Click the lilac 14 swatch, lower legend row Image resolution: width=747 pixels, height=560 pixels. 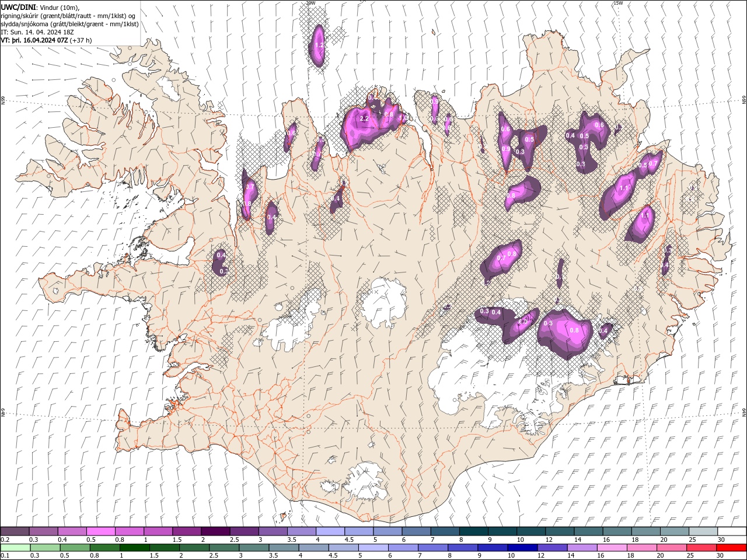pos(582,548)
